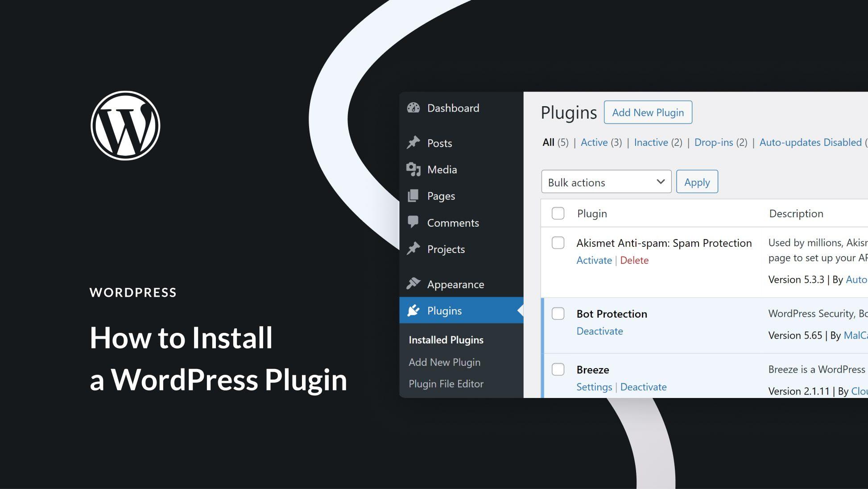Toggle checkbox for Akismet Anti-spam plugin

click(558, 242)
